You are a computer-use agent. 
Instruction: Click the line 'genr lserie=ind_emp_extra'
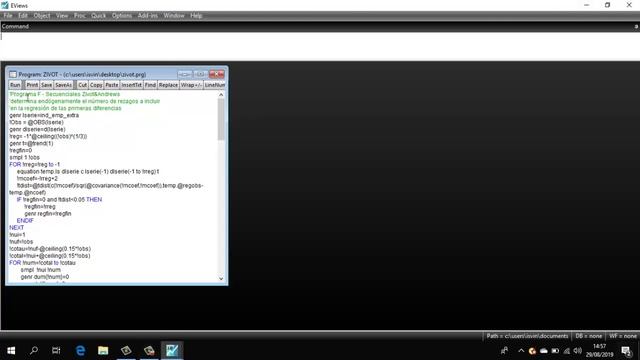[44, 116]
